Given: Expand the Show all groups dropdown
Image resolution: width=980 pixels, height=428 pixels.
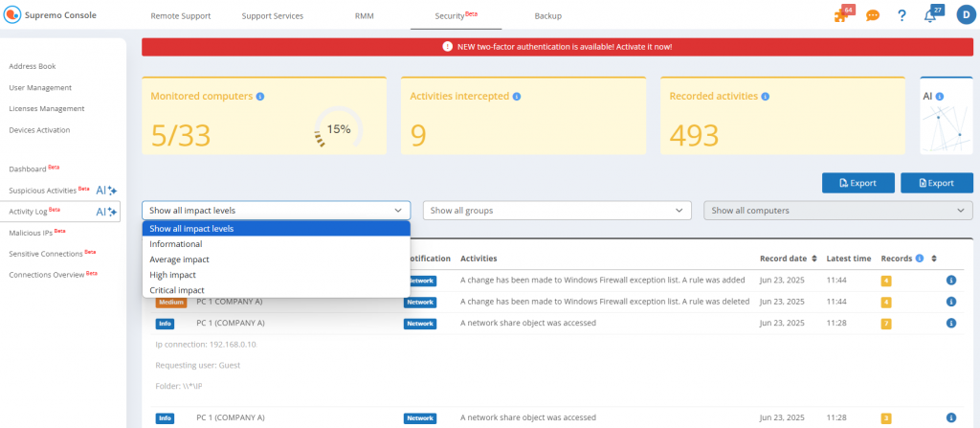Looking at the screenshot, I should [557, 211].
